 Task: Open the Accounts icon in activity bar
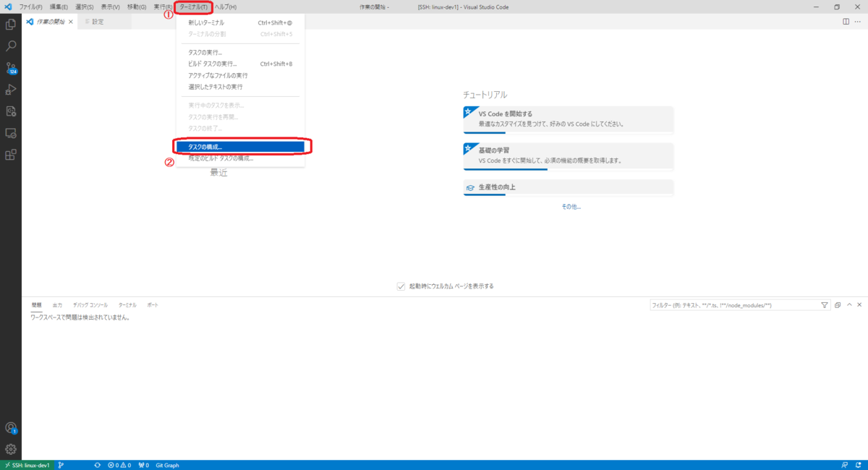pyautogui.click(x=11, y=428)
